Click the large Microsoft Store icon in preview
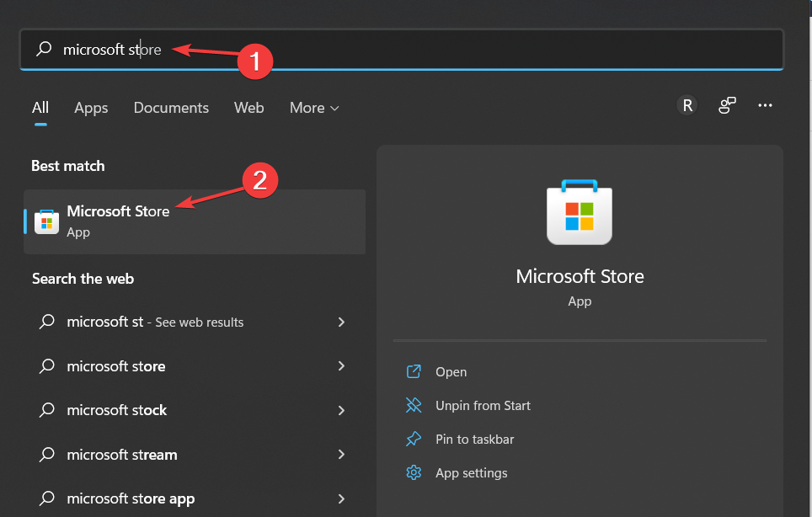 (580, 213)
